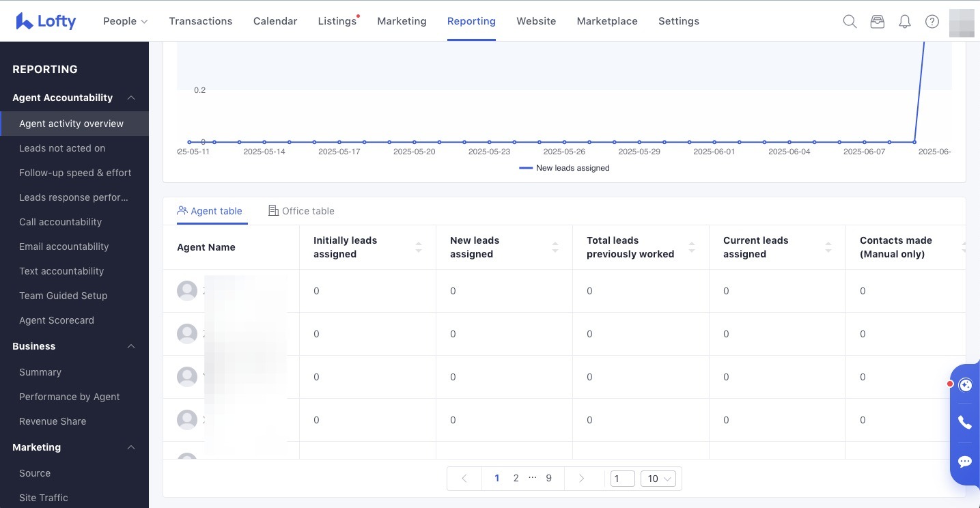Open the Calendar menu

pos(275,21)
